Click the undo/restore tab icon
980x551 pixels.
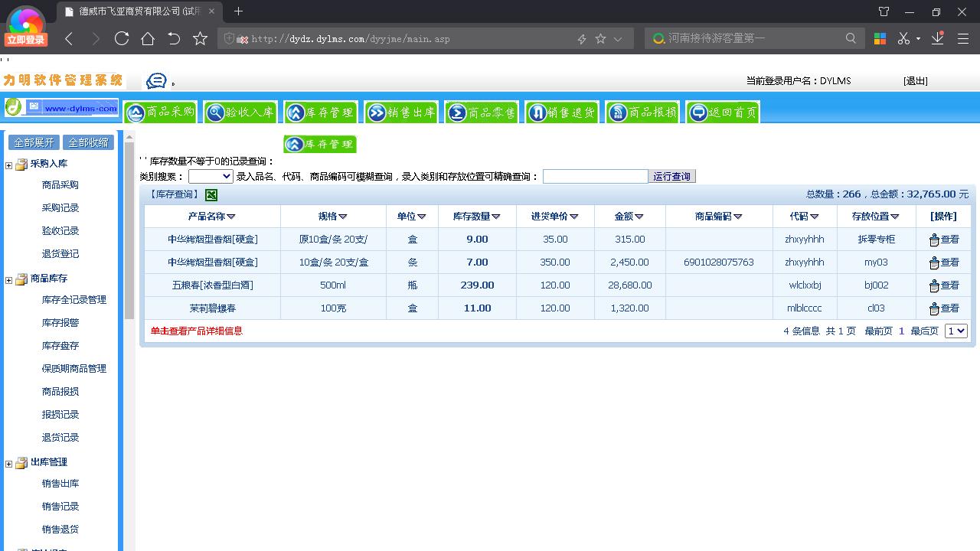174,38
